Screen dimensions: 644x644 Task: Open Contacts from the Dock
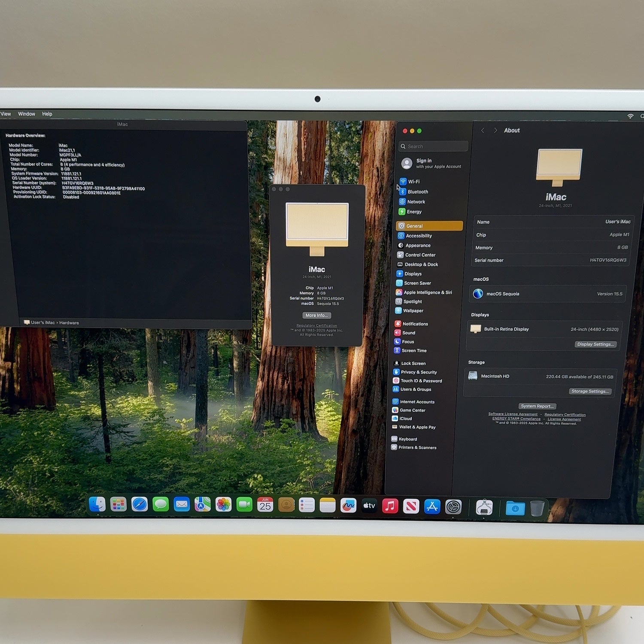[286, 505]
